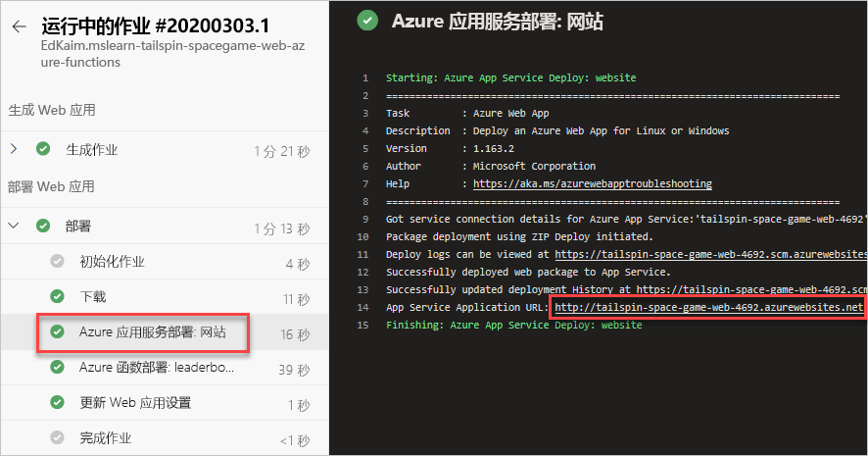Image resolution: width=868 pixels, height=456 pixels.
Task: Click the 1 秒 duration of 更新 Web 应用设置
Action: (x=299, y=405)
